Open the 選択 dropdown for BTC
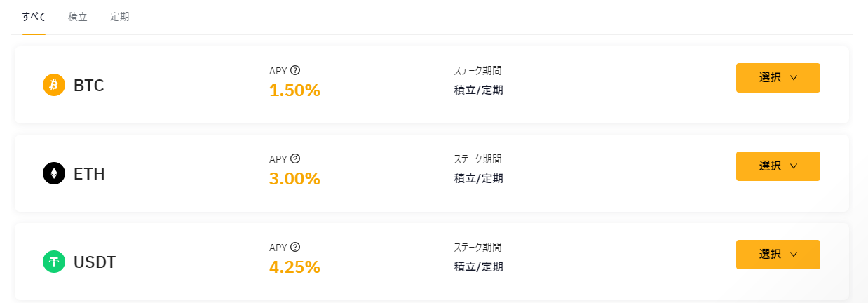Image resolution: width=868 pixels, height=303 pixels. click(x=778, y=78)
